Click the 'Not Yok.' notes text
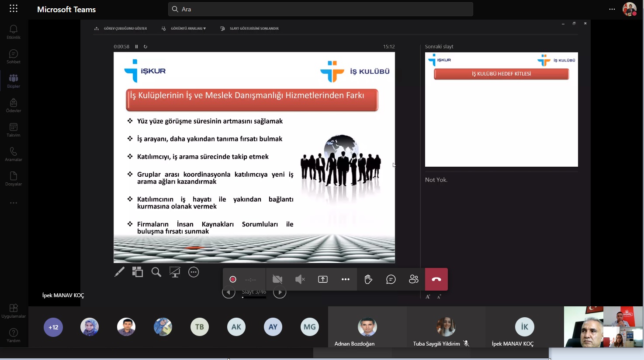This screenshot has width=644, height=360. pyautogui.click(x=436, y=180)
